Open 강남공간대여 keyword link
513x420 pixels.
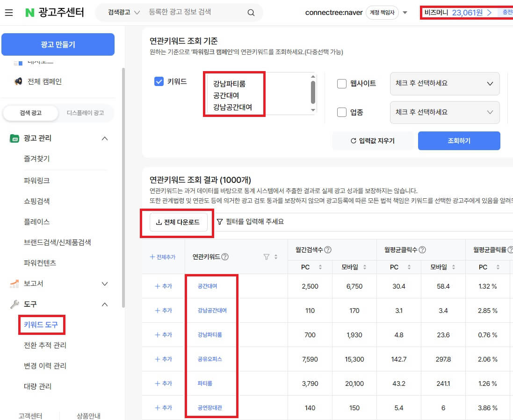[x=212, y=311]
